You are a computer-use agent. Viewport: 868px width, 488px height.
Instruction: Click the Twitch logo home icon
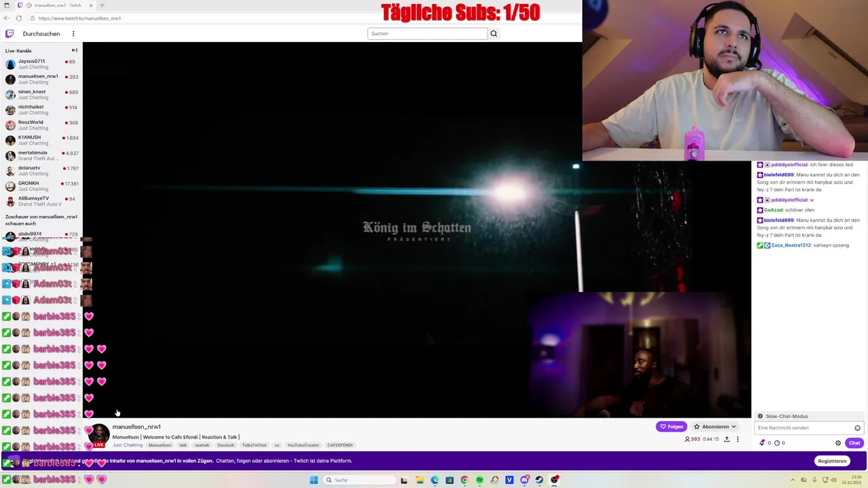click(x=9, y=33)
